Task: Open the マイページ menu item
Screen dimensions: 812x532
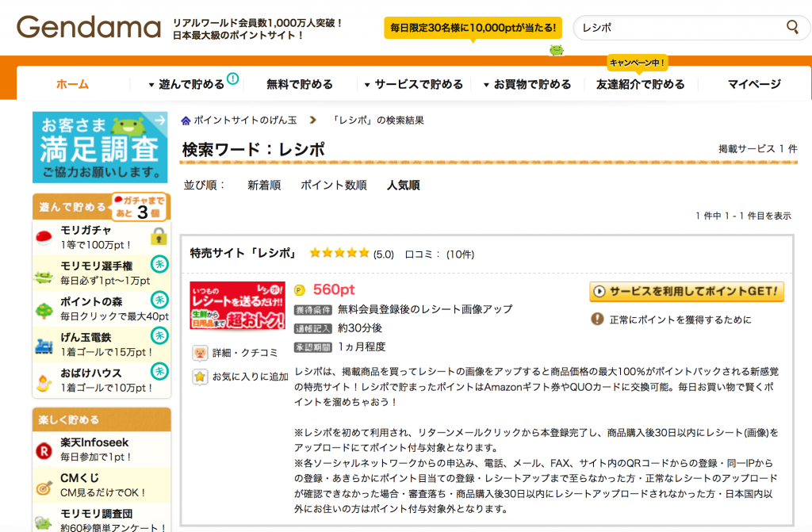Action: click(754, 84)
